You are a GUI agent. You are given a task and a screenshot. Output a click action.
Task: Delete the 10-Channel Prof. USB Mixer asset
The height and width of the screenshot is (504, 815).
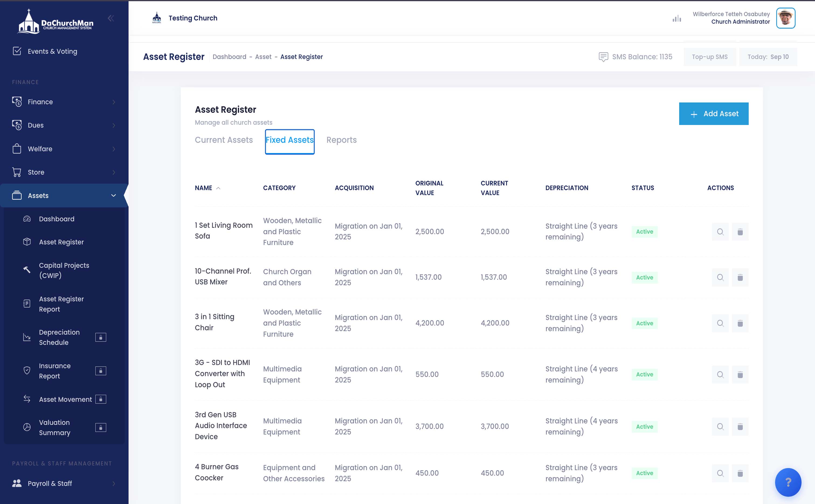740,277
